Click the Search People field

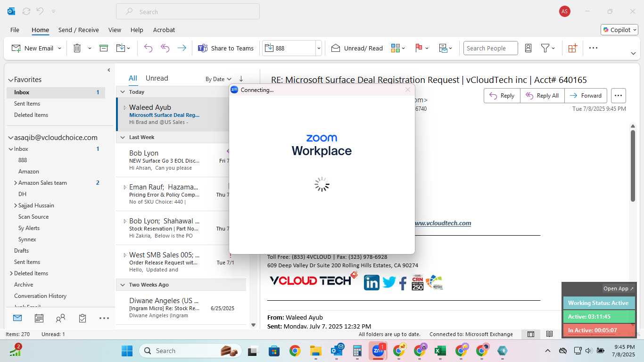pyautogui.click(x=491, y=48)
